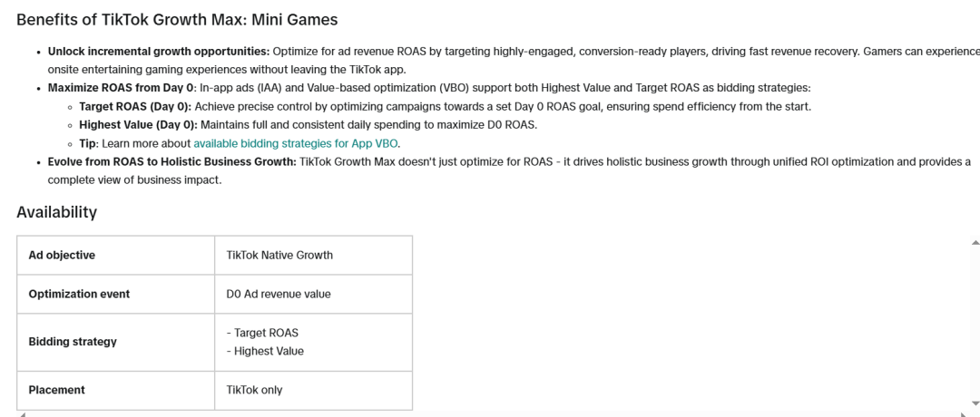Click the Availability heading
The width and height of the screenshot is (980, 417).
coord(57,212)
